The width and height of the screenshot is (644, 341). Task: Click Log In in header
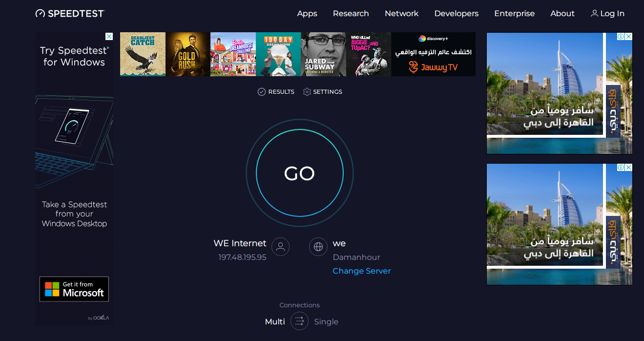point(607,14)
